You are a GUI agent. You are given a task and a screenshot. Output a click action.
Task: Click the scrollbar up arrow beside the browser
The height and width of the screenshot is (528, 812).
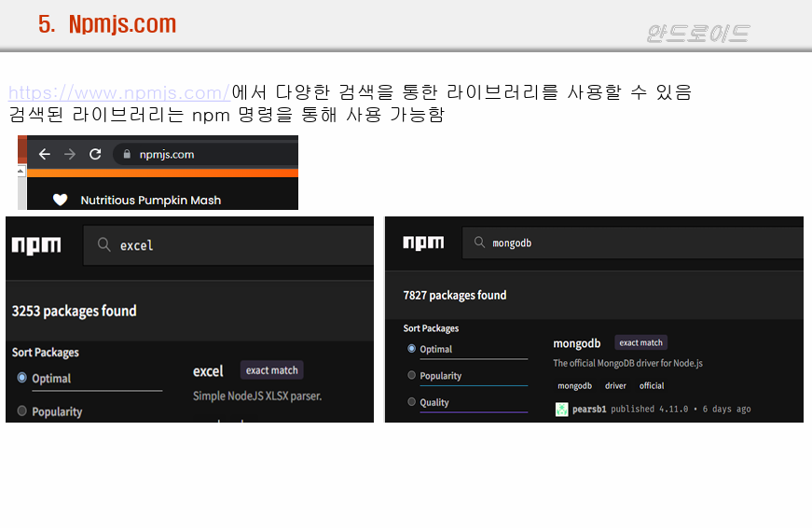[21, 171]
